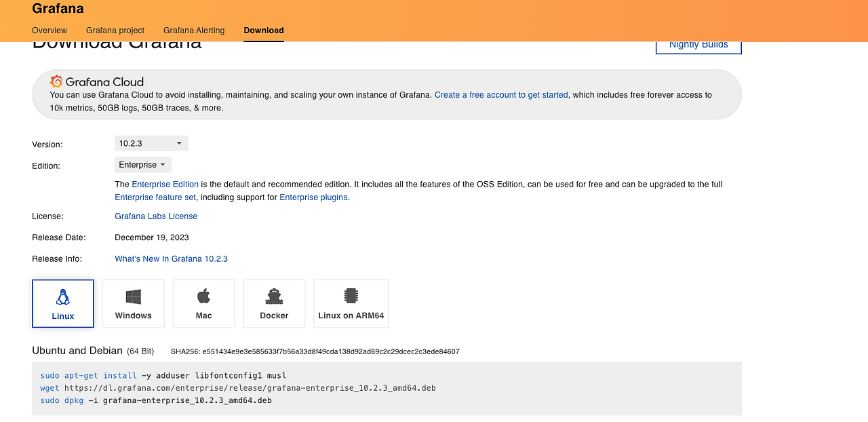Click the wget download command line
This screenshot has width=868, height=422.
[x=238, y=388]
